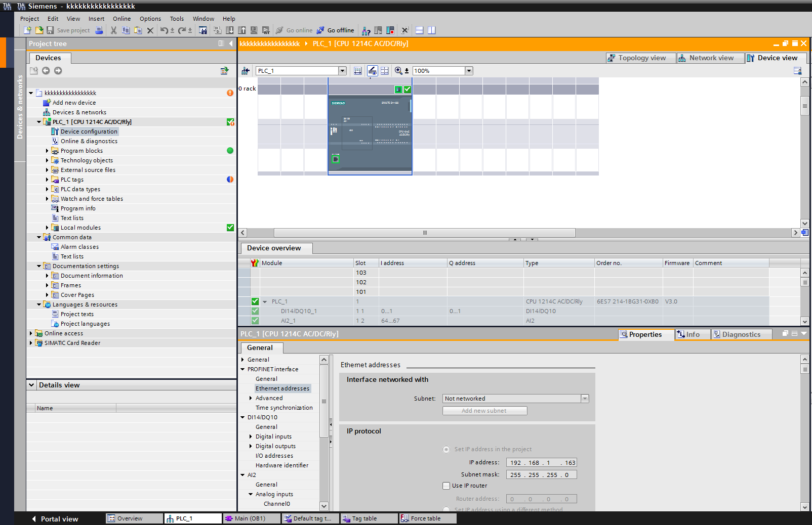The width and height of the screenshot is (812, 525).
Task: Open the Online menu
Action: pos(121,19)
